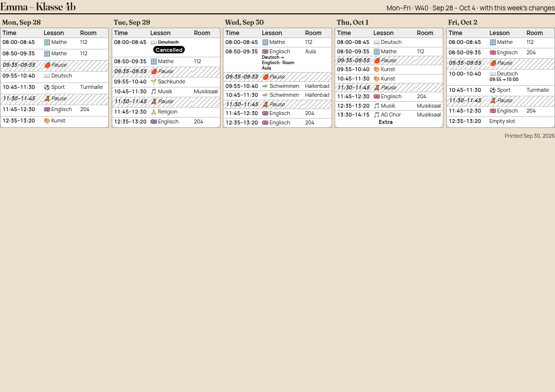Click the music note beside AG Chor
This screenshot has height=392, width=555.
coord(377,115)
